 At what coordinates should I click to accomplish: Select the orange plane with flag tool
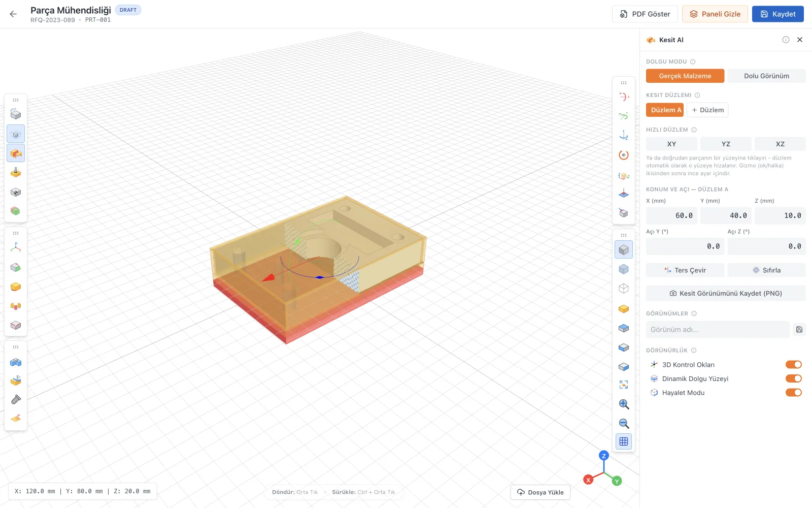point(16,418)
